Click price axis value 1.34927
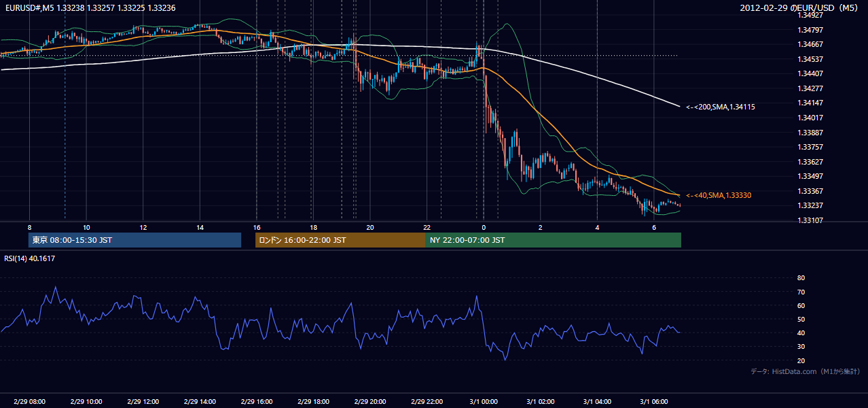Viewport: 868px width, 408px height. pos(810,15)
